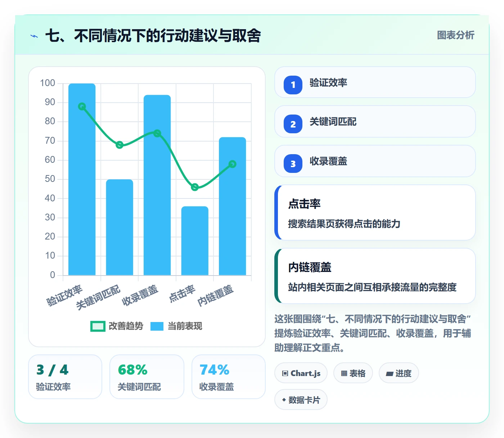
Task: Open the 内链覆盖 description card
Action: point(375,276)
